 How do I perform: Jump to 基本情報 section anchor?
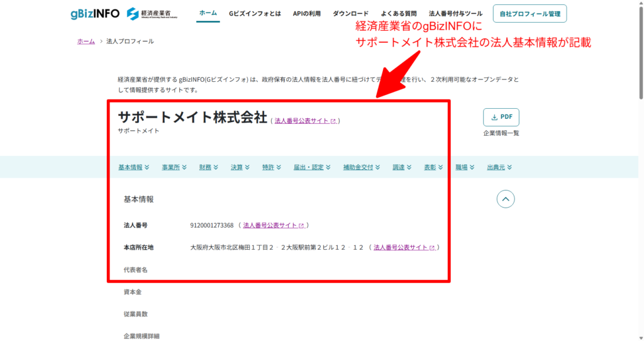[x=134, y=167]
